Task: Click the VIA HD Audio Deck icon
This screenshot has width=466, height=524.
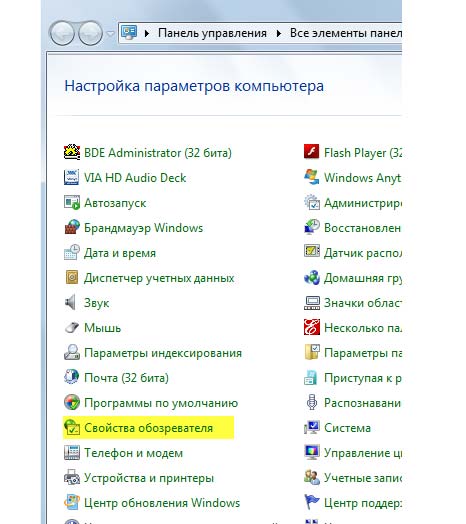Action: click(72, 177)
